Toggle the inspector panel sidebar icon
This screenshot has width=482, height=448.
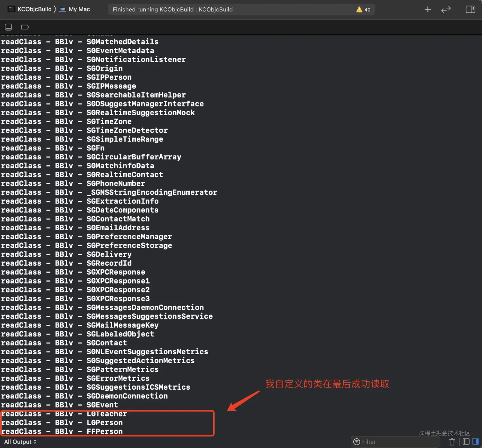tap(471, 9)
